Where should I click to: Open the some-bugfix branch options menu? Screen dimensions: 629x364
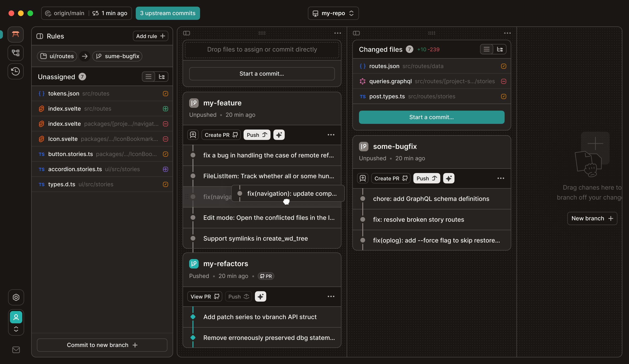[x=501, y=178]
